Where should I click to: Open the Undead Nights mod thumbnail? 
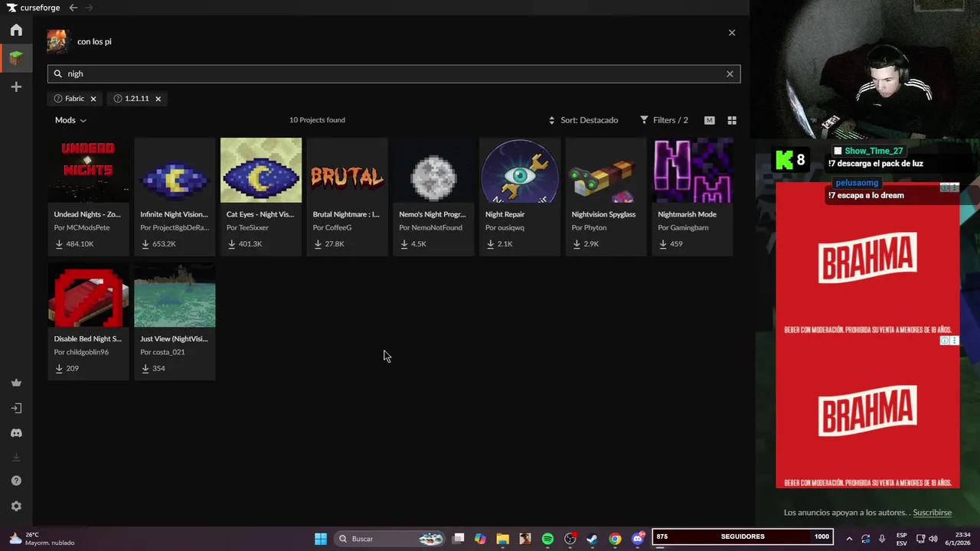point(88,170)
